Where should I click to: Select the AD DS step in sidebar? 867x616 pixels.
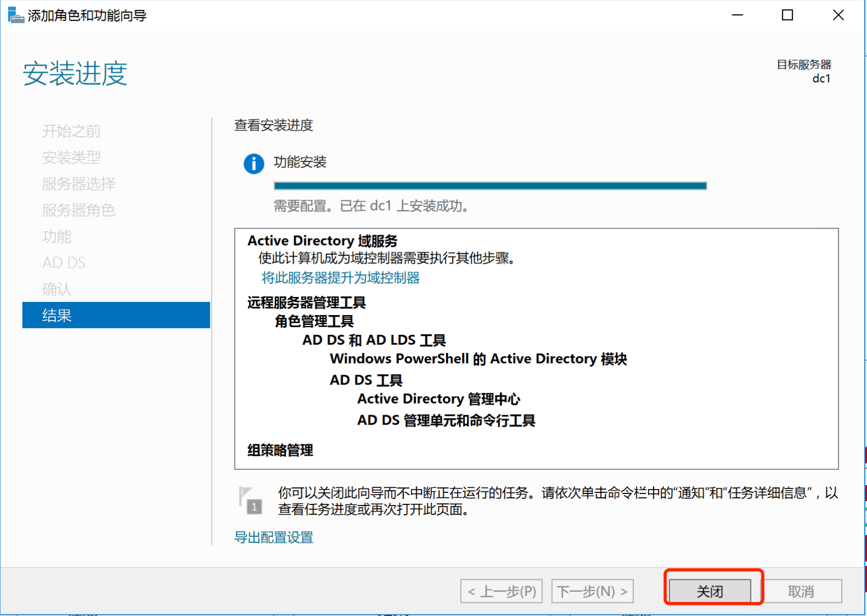(x=64, y=263)
